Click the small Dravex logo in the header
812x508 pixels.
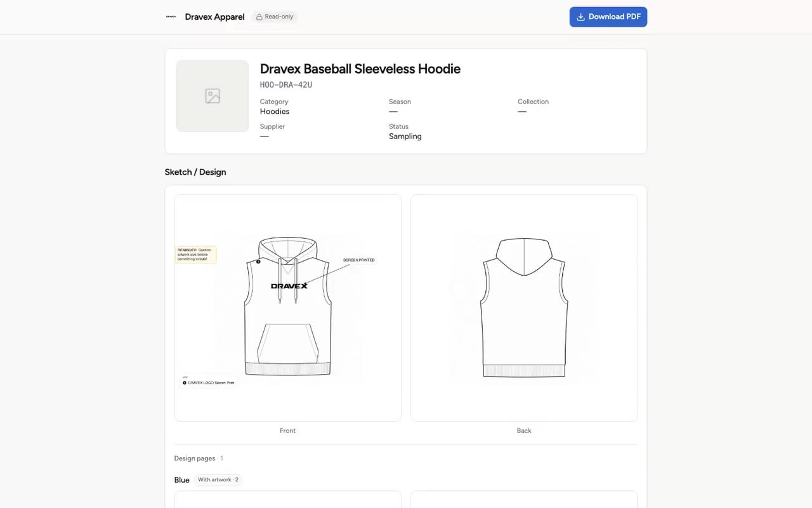click(x=171, y=17)
